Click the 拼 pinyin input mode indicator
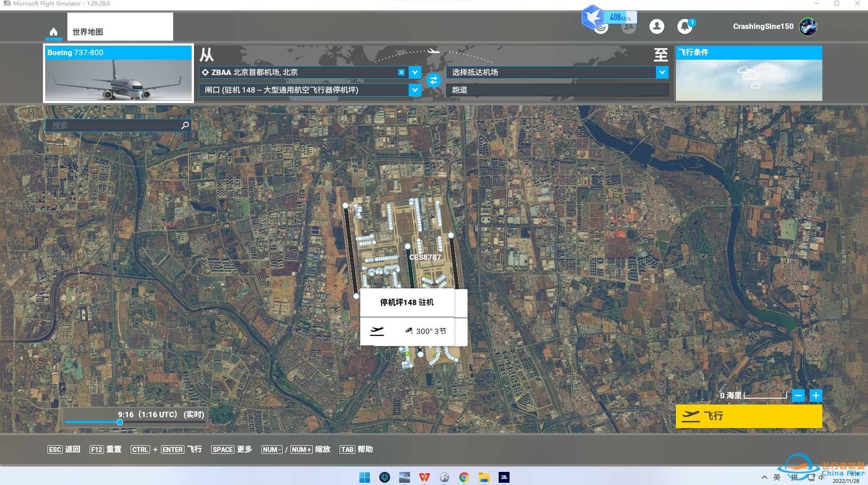This screenshot has height=485, width=868. click(794, 477)
